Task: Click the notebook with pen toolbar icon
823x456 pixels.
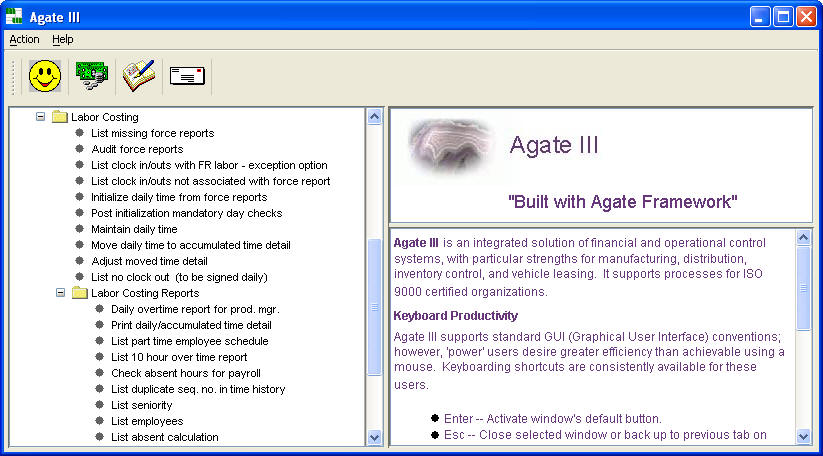Action: tap(139, 76)
